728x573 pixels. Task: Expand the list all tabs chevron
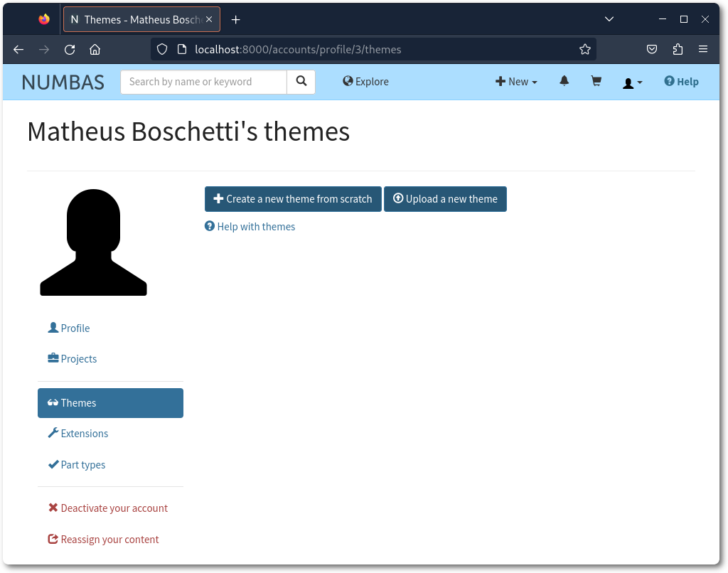(609, 19)
